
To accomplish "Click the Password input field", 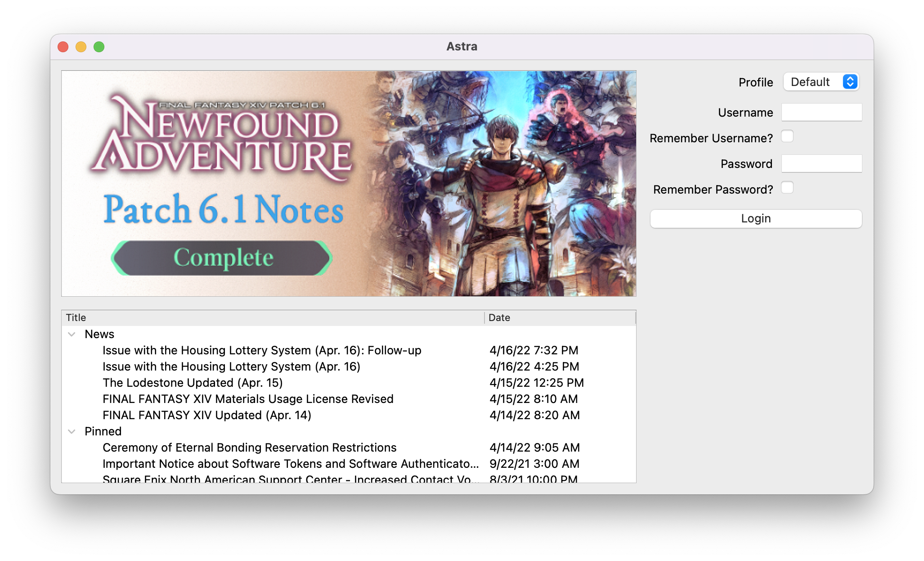I will tap(821, 163).
